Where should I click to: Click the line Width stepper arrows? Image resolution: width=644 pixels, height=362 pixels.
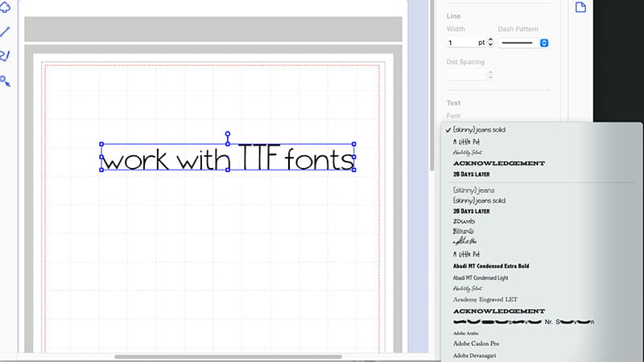(x=489, y=42)
